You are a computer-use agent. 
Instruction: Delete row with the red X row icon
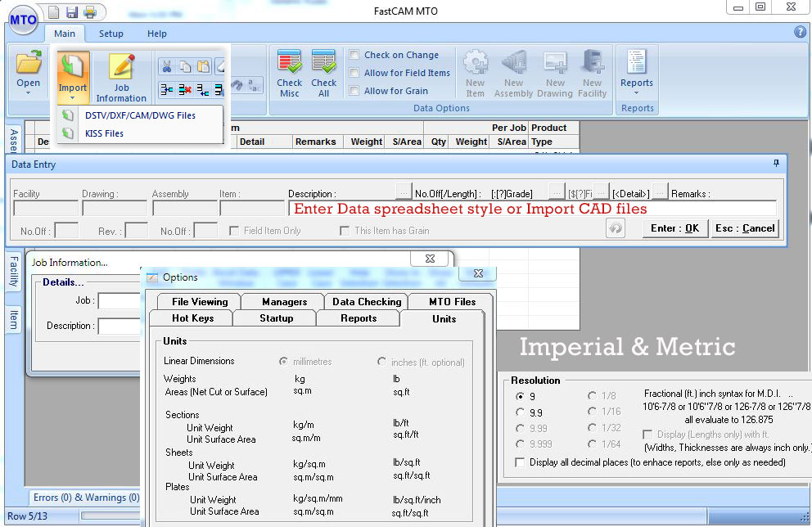point(185,90)
